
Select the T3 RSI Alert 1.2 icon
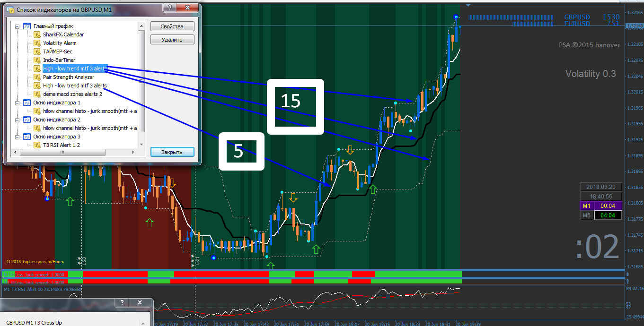(x=37, y=145)
